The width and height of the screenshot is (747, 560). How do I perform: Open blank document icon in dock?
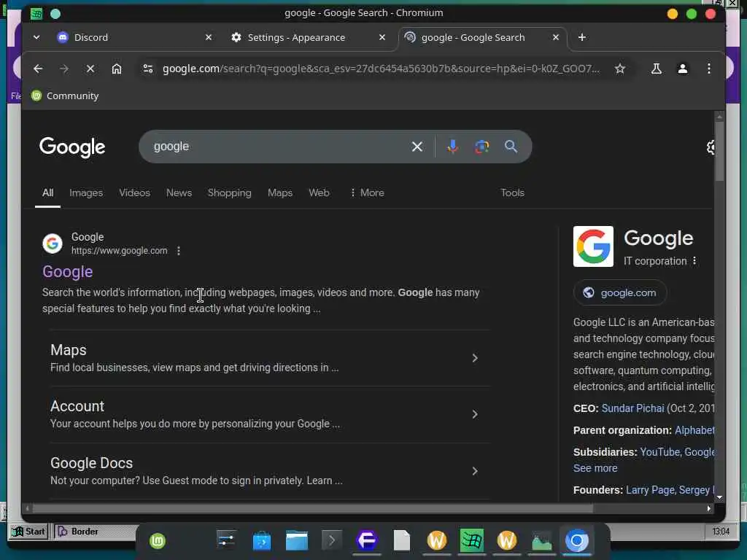pyautogui.click(x=402, y=540)
